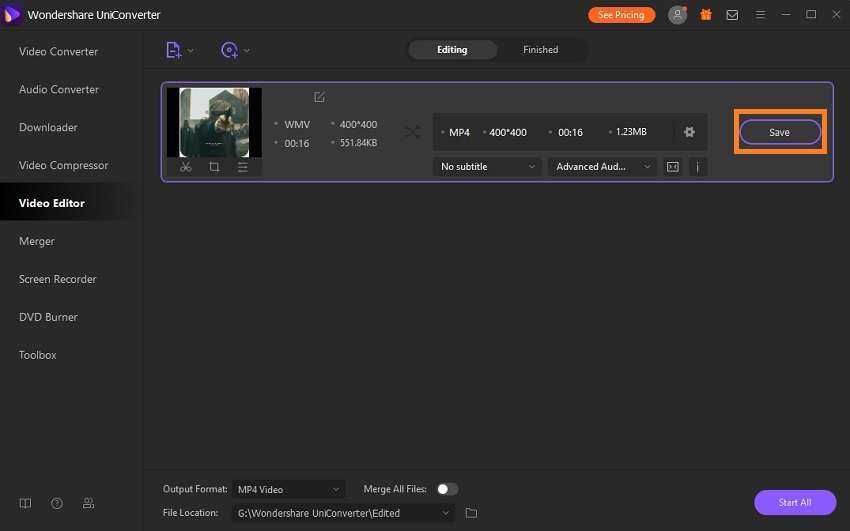Viewport: 850px width, 531px height.
Task: Click the video thumbnail preview
Action: 214,122
